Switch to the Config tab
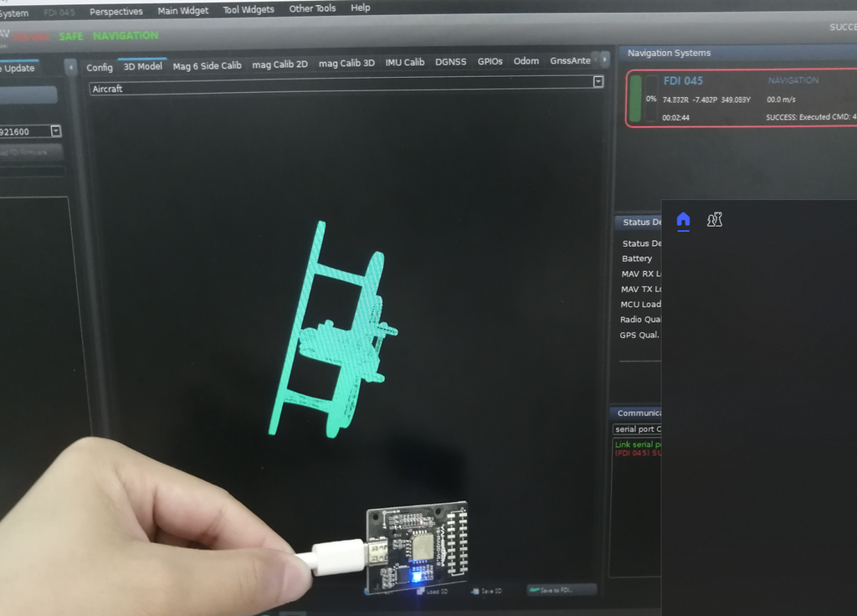Viewport: 857px width, 616px height. tap(99, 67)
